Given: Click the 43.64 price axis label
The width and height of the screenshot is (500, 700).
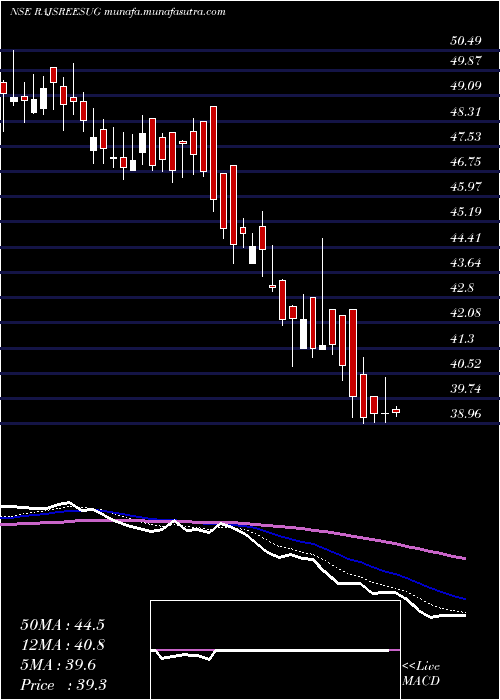Looking at the screenshot, I should (x=466, y=262).
